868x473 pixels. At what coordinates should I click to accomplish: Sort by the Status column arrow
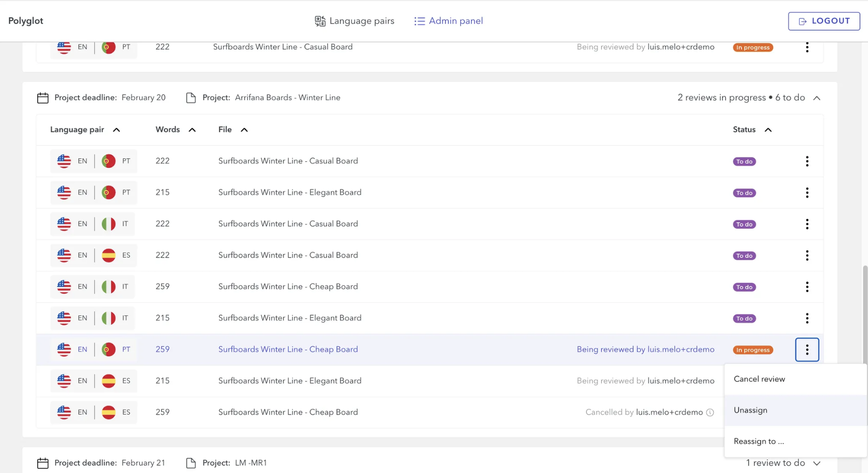click(x=768, y=130)
